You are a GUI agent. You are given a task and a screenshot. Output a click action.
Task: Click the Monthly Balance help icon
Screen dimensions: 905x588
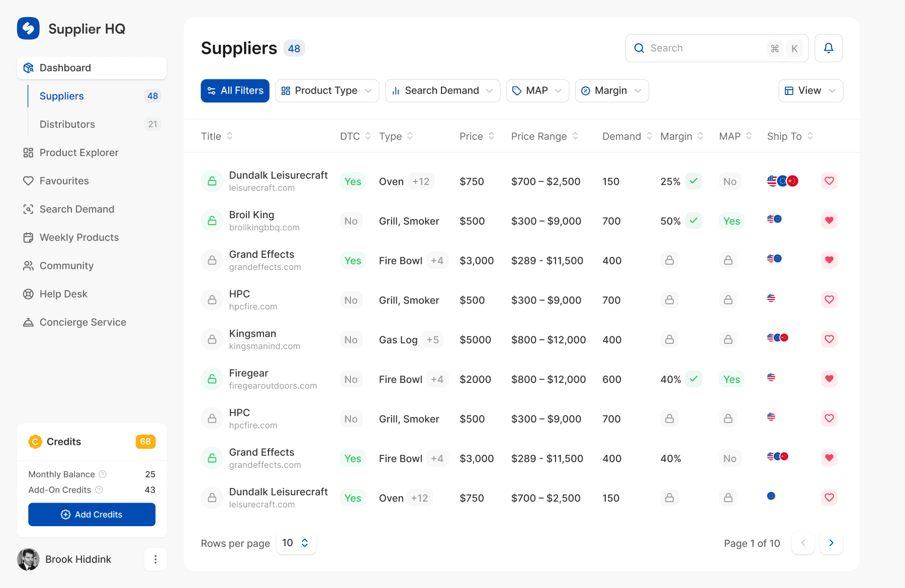(103, 474)
